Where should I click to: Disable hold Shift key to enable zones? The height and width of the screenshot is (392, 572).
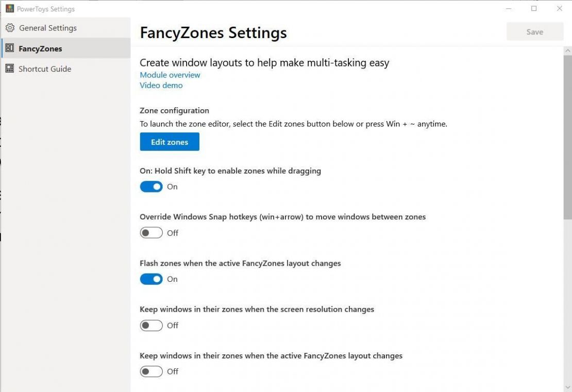(x=151, y=186)
